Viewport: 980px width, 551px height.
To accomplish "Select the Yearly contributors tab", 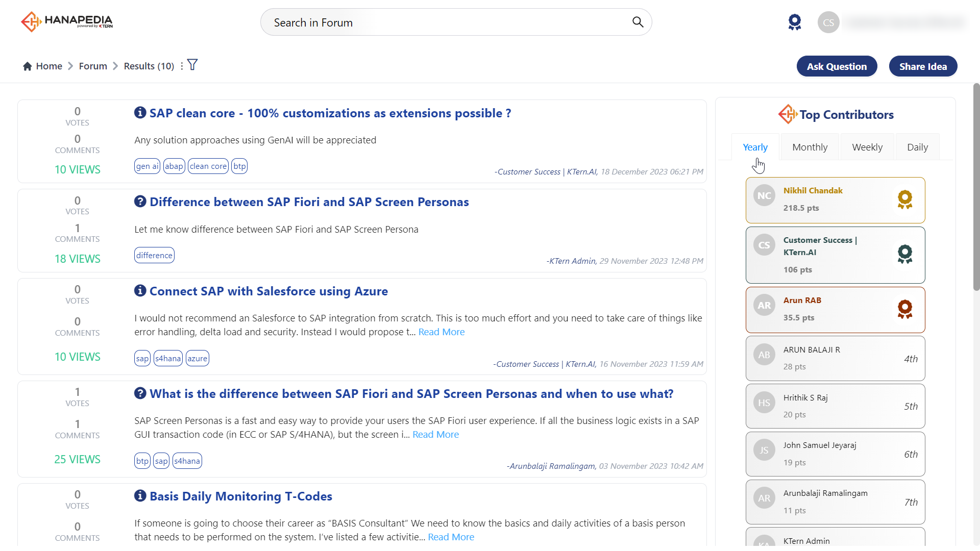I will [x=755, y=147].
